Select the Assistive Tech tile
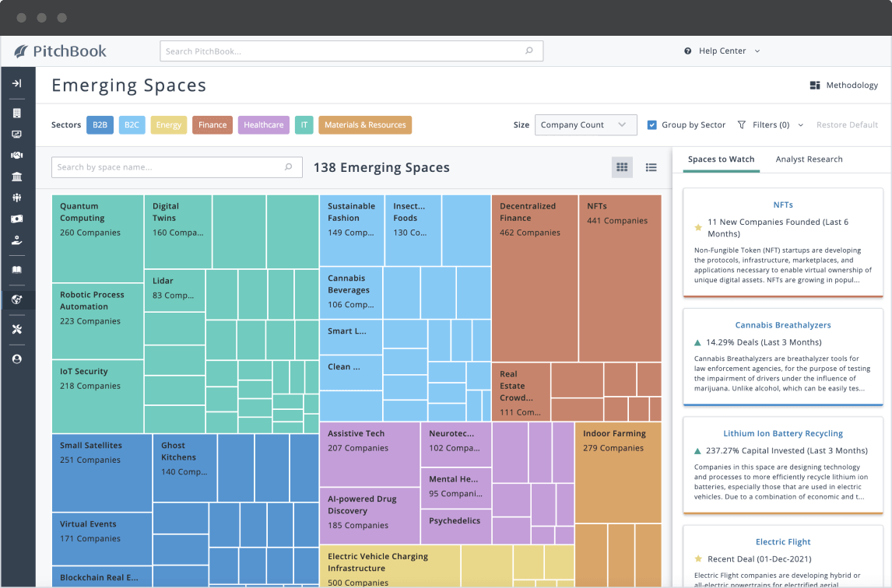Viewport: 892px width, 588px height. (370, 454)
